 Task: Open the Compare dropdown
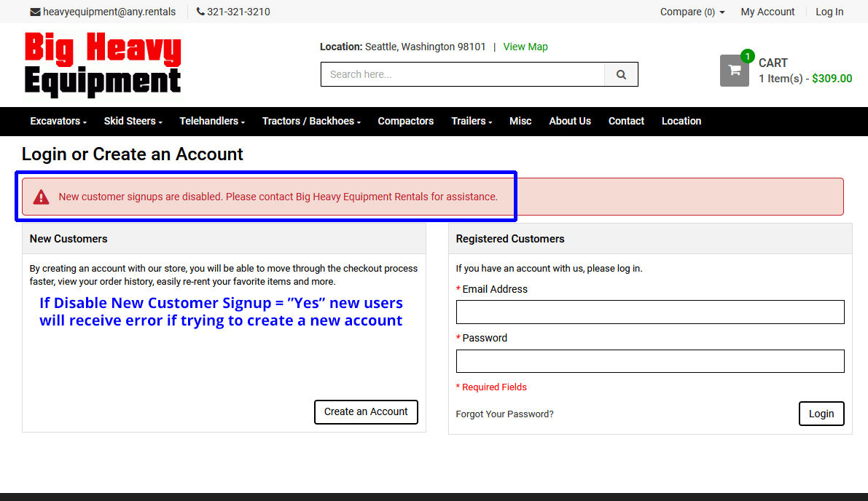click(692, 12)
